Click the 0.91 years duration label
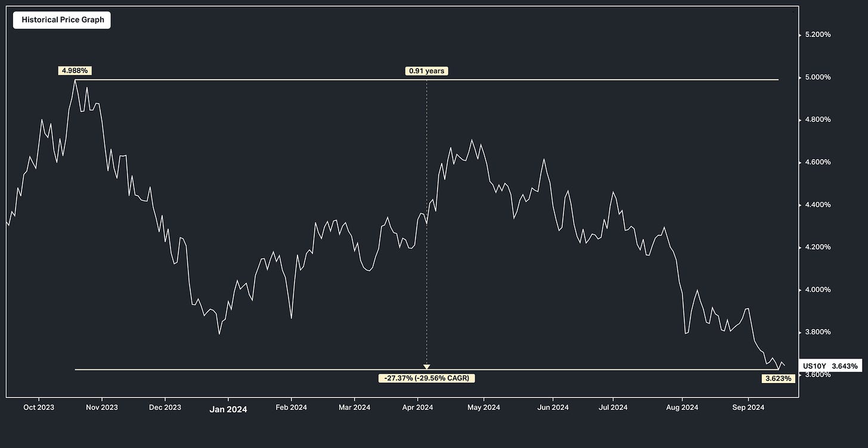Viewport: 868px width, 448px height. coord(426,71)
